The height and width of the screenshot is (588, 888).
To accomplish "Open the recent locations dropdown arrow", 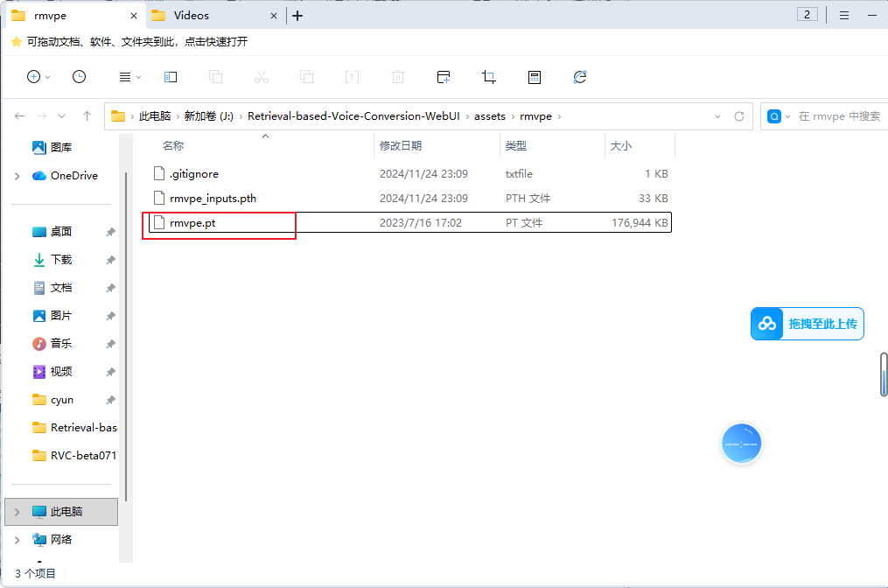I will pyautogui.click(x=62, y=116).
